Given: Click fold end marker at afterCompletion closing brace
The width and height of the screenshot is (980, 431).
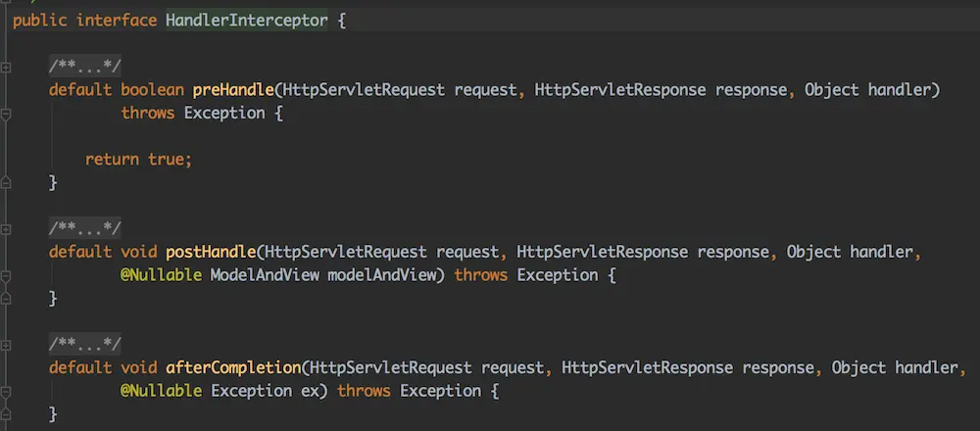Looking at the screenshot, I should point(6,414).
